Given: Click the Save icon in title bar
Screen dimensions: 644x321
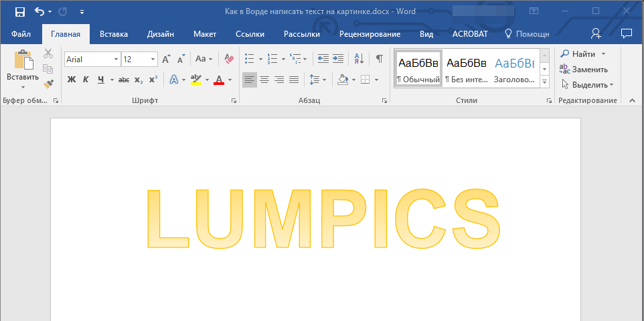Looking at the screenshot, I should (20, 11).
